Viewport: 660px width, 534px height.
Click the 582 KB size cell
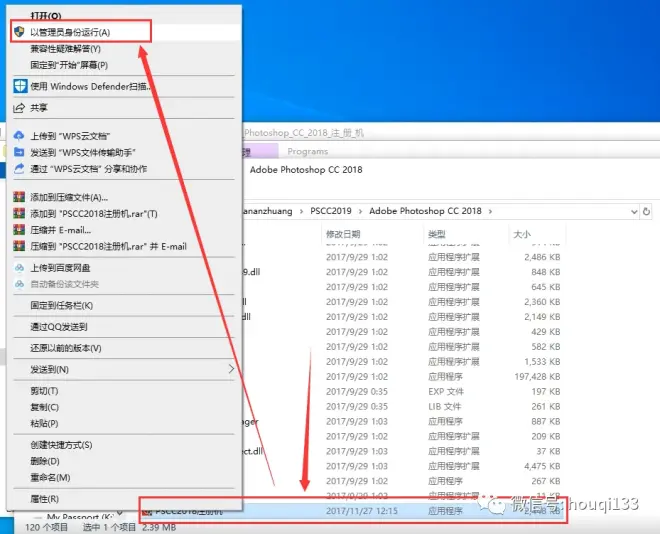coord(546,347)
